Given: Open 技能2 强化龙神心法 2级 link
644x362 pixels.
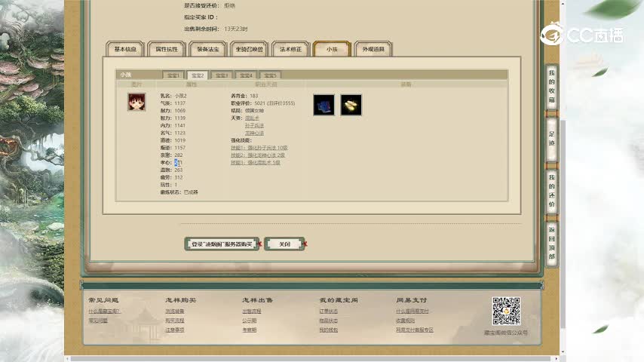Looking at the screenshot, I should (x=257, y=155).
